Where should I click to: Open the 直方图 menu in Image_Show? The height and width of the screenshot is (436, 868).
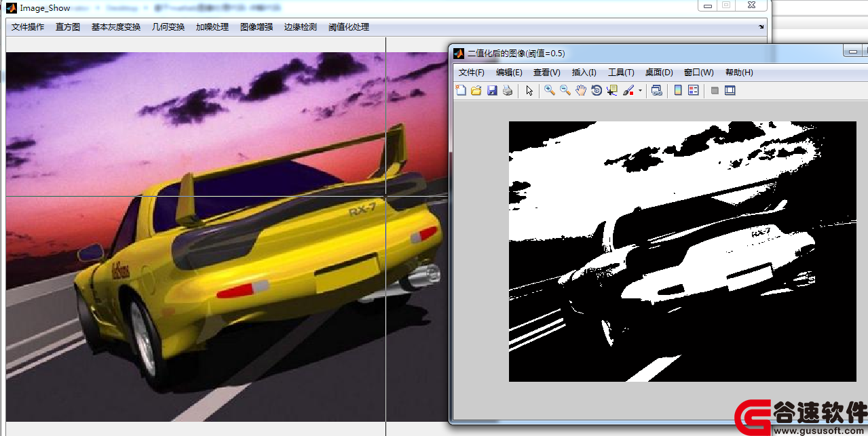(68, 27)
